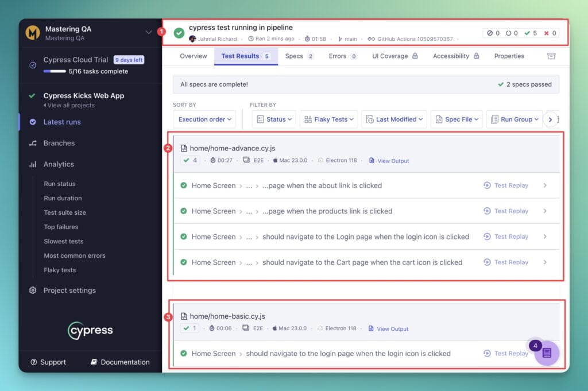The height and width of the screenshot is (391, 588).
Task: Click the home/home-basic.cy.js spec file name
Action: (227, 316)
